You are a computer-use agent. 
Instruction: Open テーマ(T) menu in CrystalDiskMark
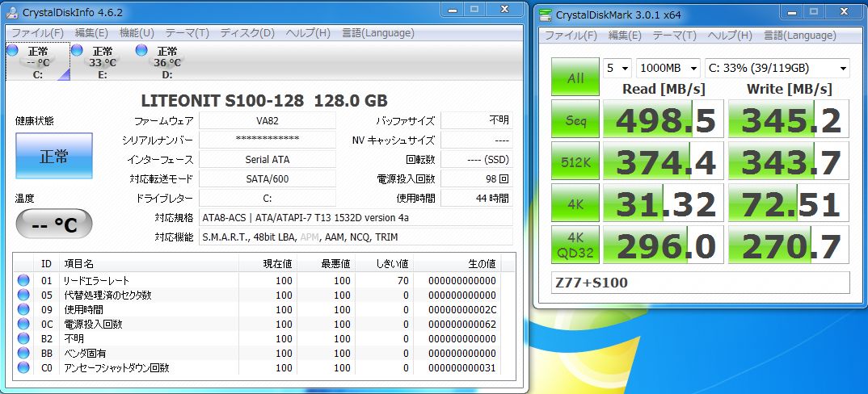point(674,36)
